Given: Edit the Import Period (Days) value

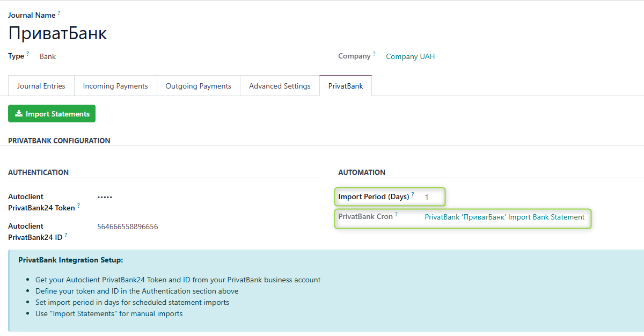Looking at the screenshot, I should 427,197.
